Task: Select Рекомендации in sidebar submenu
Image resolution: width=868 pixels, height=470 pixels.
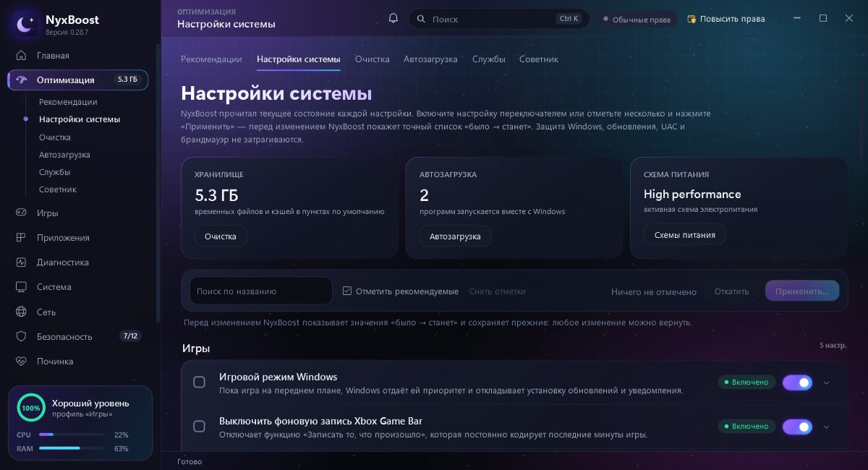Action: 68,102
